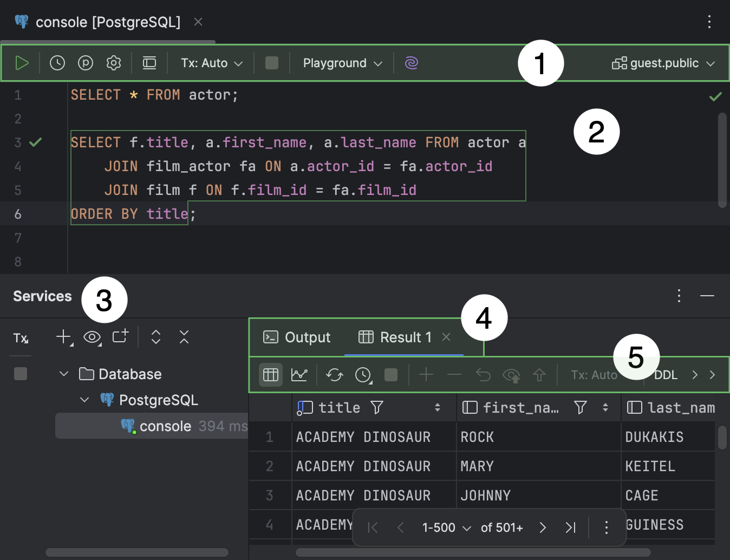Run the SQL query with the execute icon
This screenshot has height=560, width=730.
[22, 63]
